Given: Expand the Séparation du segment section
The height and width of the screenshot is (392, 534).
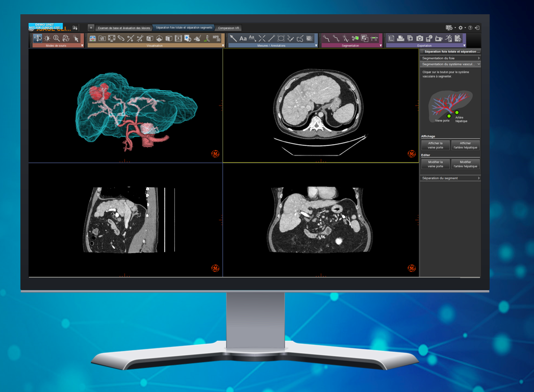Looking at the screenshot, I should point(450,178).
